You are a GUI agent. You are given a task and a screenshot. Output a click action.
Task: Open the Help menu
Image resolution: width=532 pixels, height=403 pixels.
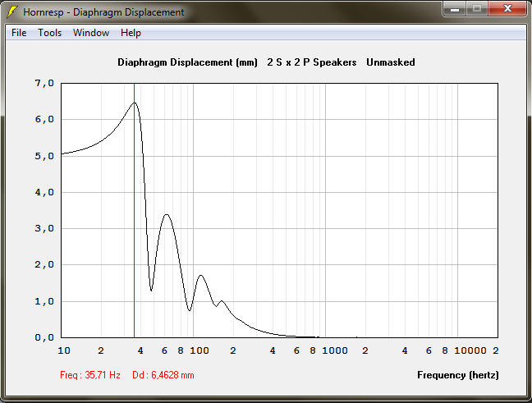click(131, 33)
